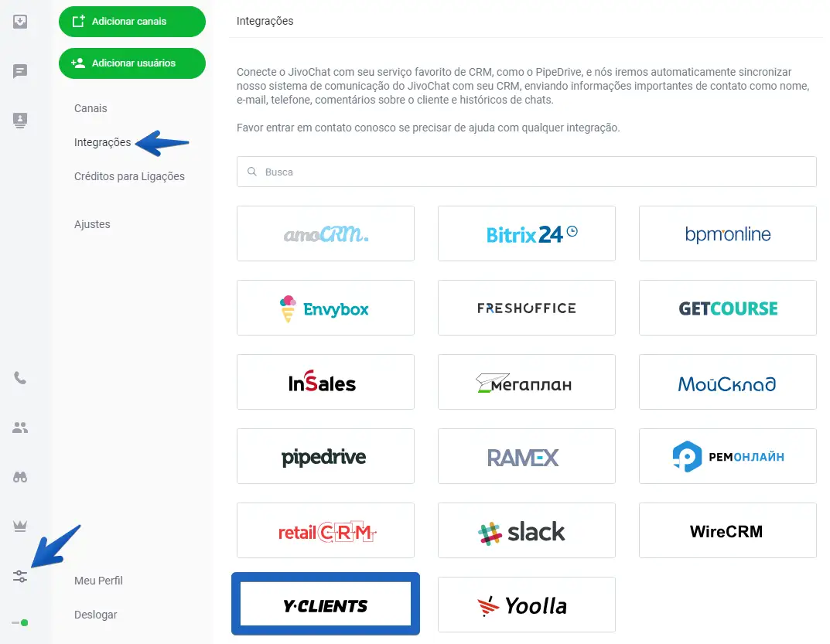Click the Adicionar usuários button
Viewport: 830px width, 644px height.
pyautogui.click(x=132, y=63)
